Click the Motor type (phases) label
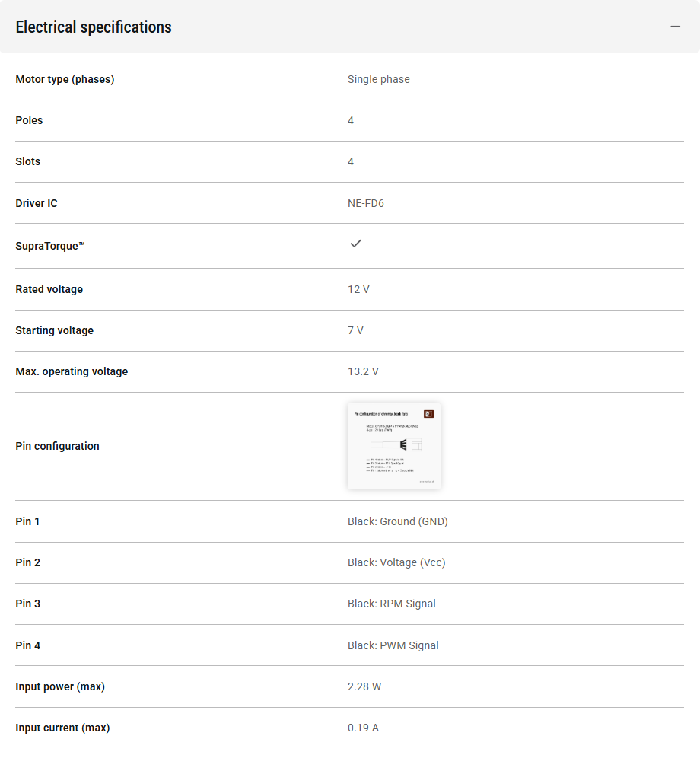The width and height of the screenshot is (700, 774). [x=65, y=79]
